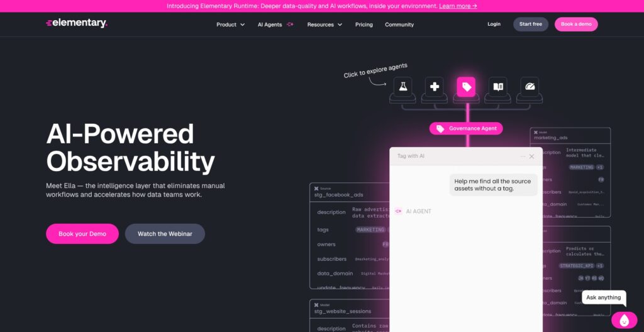Screen dimensions: 644x332
Task: Click the Book your Demo button
Action: click(x=82, y=234)
